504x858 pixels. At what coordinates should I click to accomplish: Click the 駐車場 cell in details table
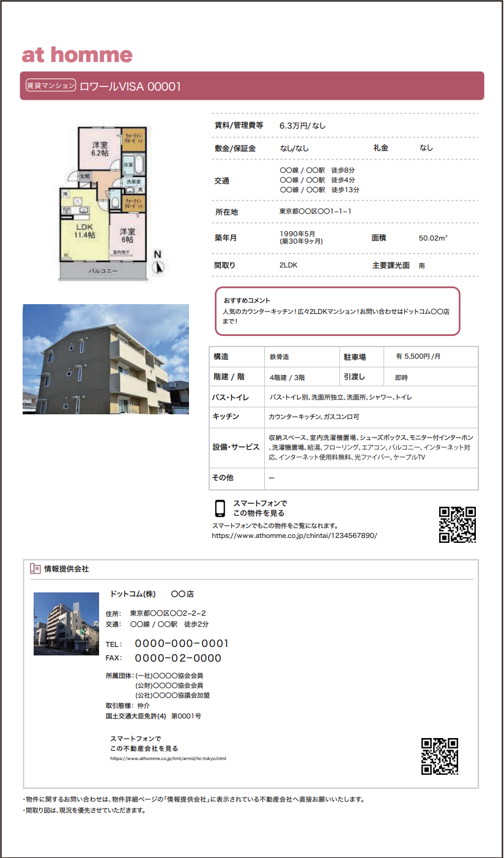[x=354, y=357]
